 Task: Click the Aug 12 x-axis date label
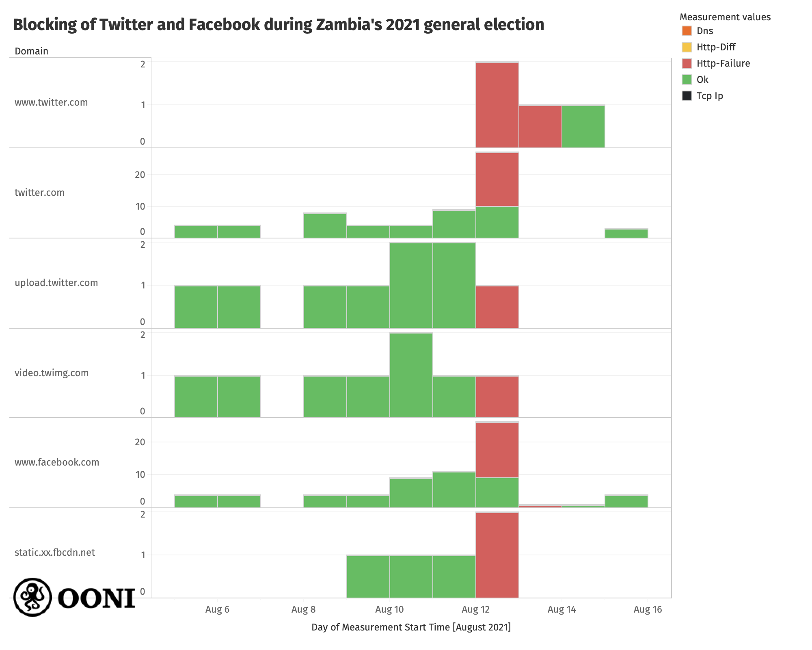[x=476, y=609]
